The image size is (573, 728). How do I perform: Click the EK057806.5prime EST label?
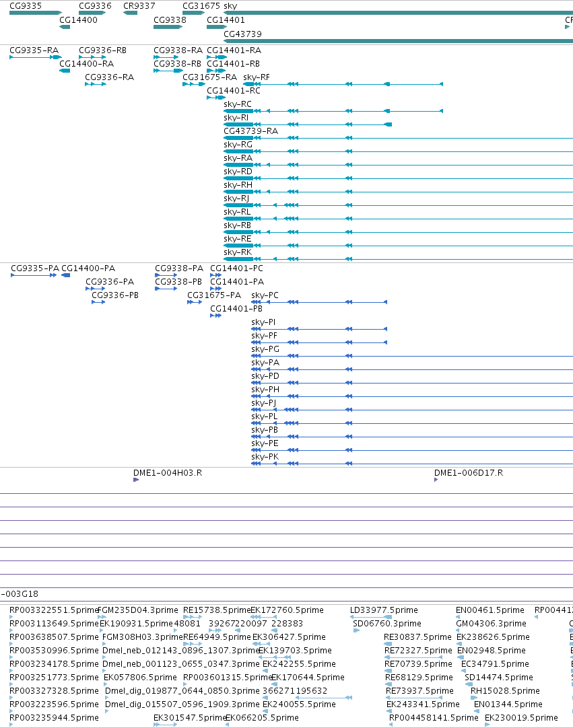[x=140, y=678]
